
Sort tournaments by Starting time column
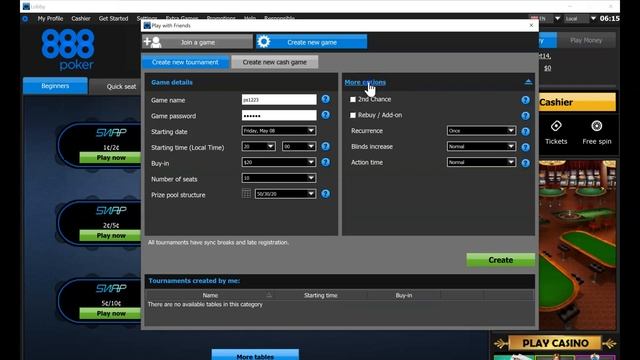point(321,295)
